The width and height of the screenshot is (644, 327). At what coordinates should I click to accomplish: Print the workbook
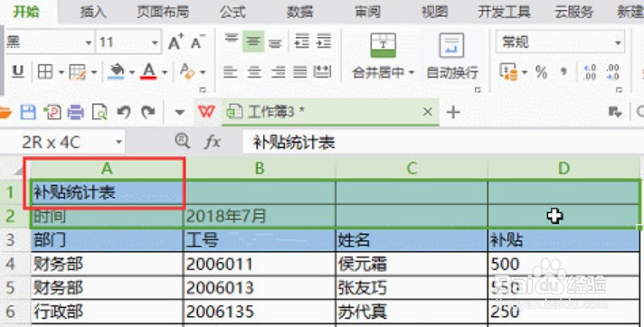click(76, 112)
